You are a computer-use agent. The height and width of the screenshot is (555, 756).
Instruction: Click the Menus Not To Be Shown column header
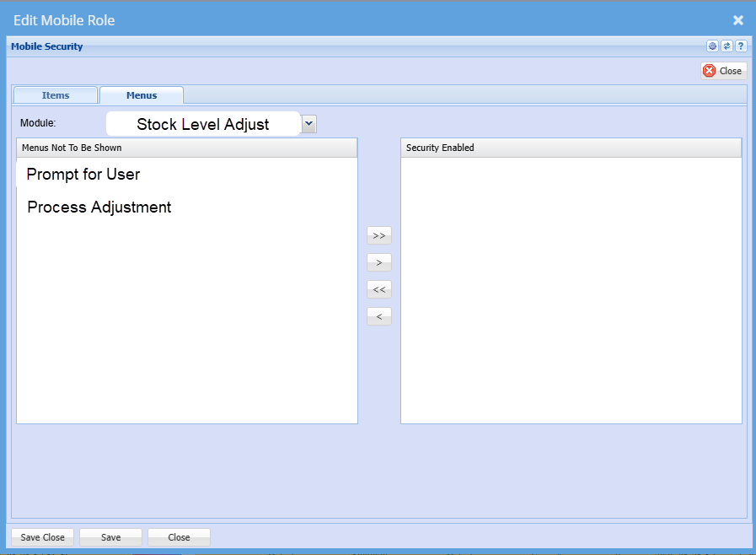(x=186, y=148)
